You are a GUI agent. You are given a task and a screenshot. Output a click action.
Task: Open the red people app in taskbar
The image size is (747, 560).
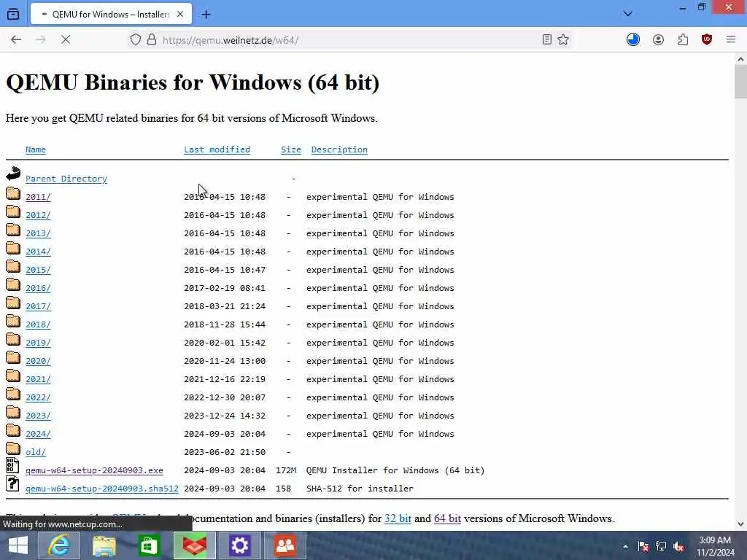[285, 545]
